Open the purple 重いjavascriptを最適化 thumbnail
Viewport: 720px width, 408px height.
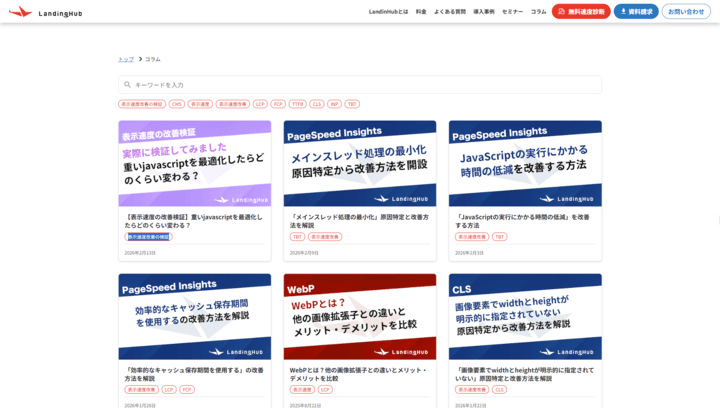(195, 163)
